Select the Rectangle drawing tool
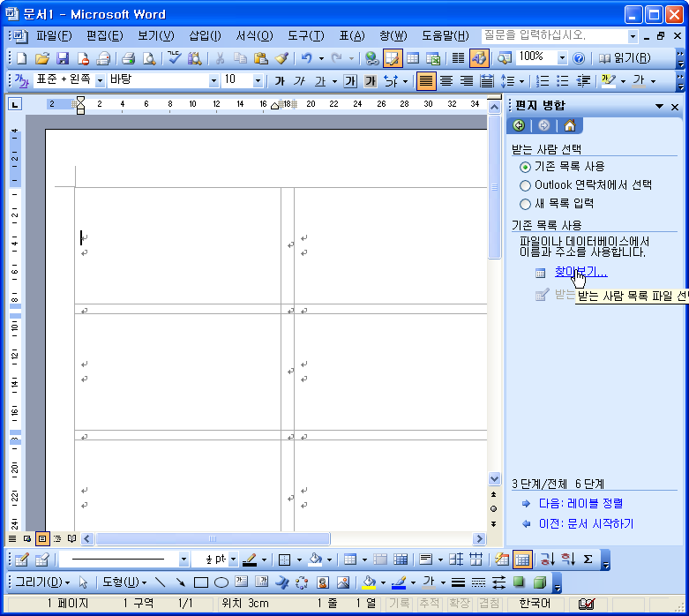 (201, 582)
